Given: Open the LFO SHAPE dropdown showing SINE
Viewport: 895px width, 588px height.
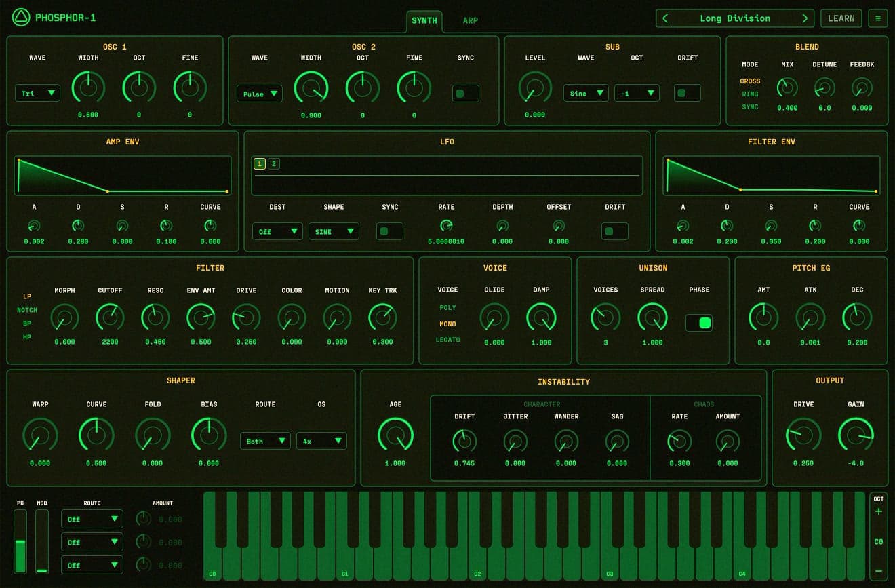Looking at the screenshot, I should click(x=334, y=231).
